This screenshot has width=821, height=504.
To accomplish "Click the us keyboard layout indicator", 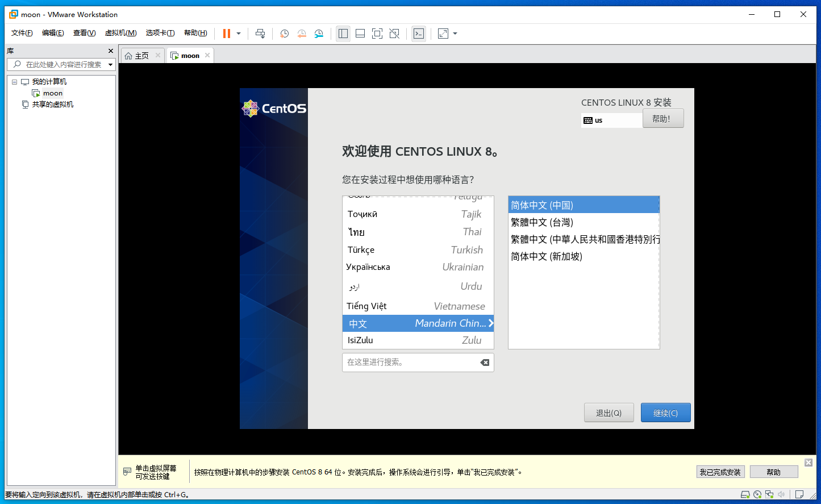I will coord(612,120).
